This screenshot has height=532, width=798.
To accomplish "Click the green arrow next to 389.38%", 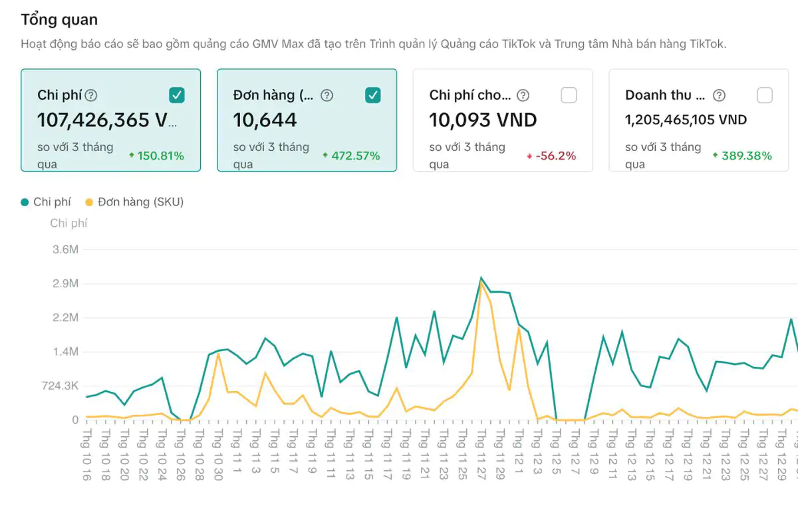I will click(x=715, y=156).
